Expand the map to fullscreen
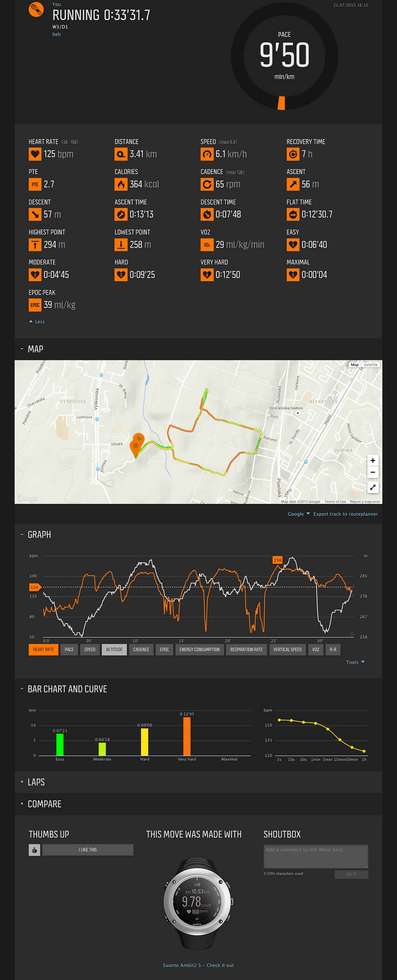This screenshot has width=397, height=980. [373, 487]
